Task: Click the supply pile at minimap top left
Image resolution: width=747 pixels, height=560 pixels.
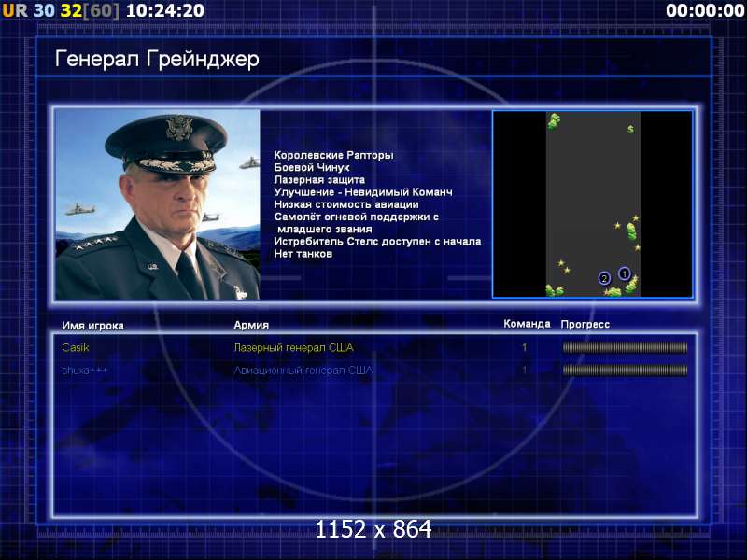Action: [x=553, y=121]
